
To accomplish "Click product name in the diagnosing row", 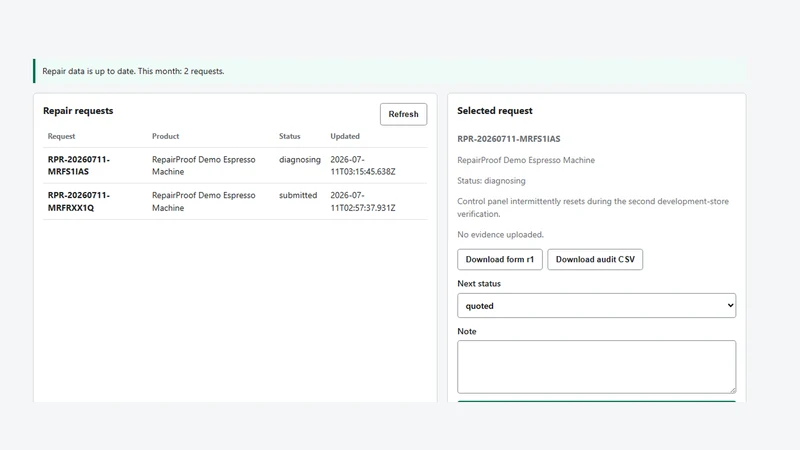I will click(204, 165).
